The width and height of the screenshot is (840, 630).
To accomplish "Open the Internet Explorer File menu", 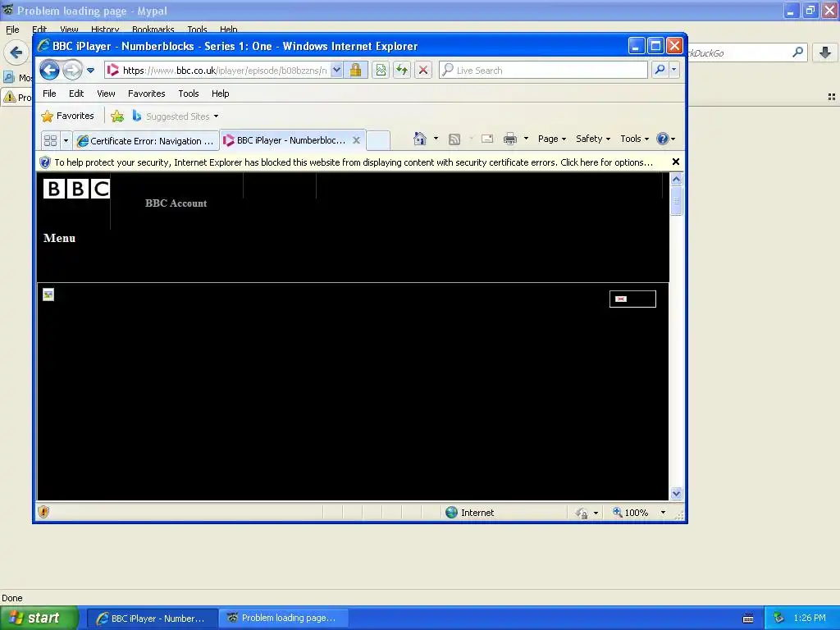I will tap(49, 94).
